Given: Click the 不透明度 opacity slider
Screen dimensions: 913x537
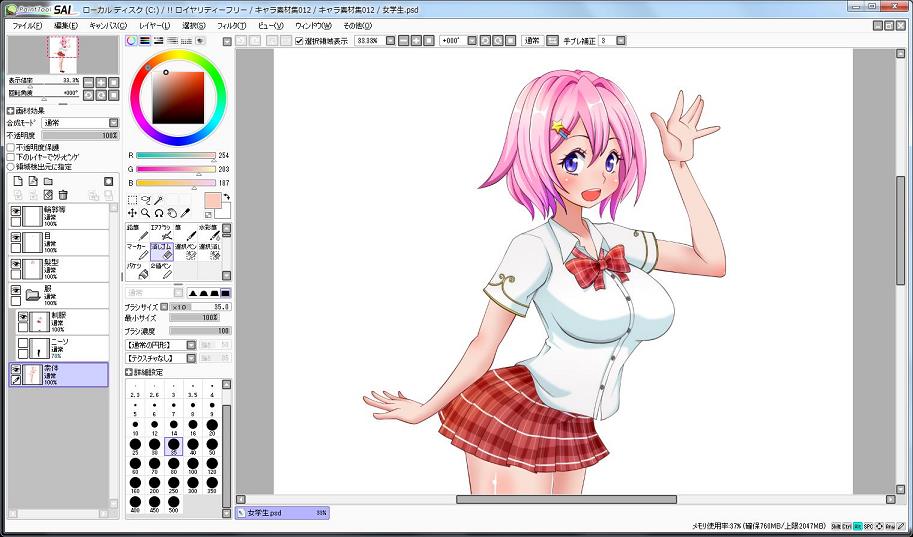Looking at the screenshot, I should pyautogui.click(x=80, y=135).
